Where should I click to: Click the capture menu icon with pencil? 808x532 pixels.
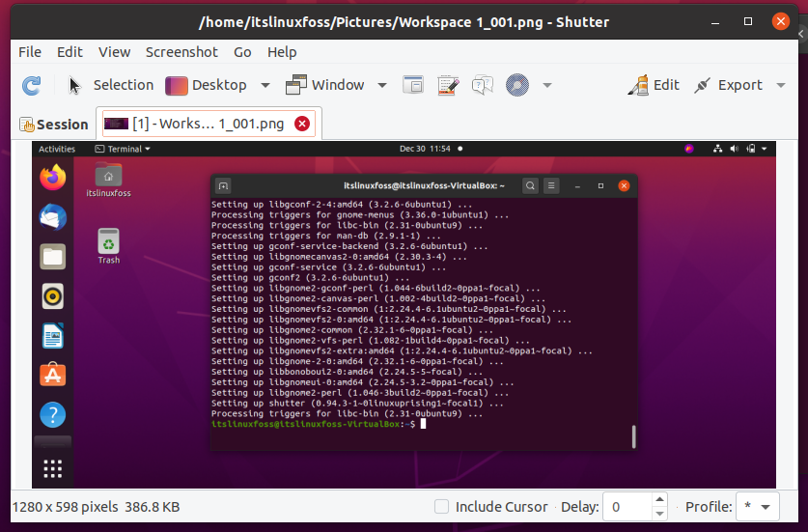click(448, 85)
